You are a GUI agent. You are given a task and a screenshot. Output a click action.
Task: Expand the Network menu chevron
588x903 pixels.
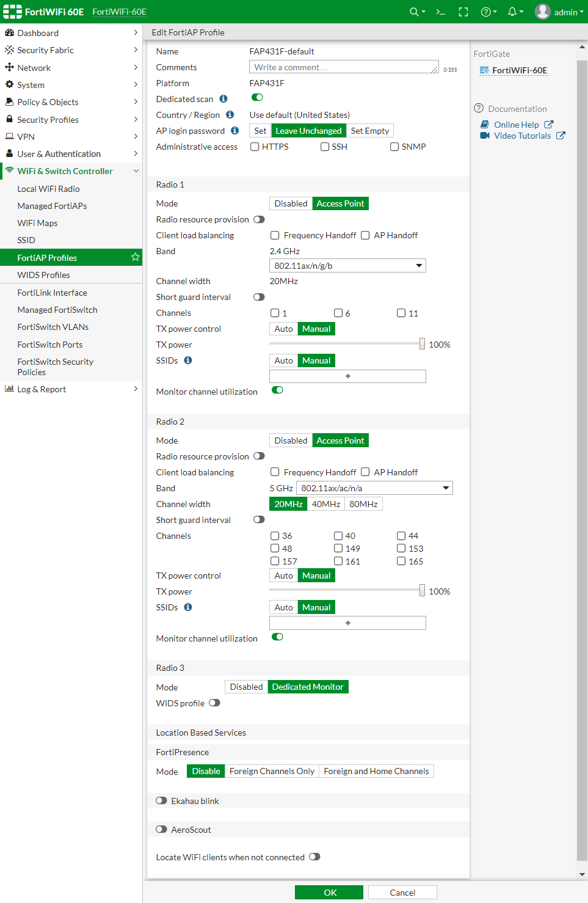click(x=135, y=67)
